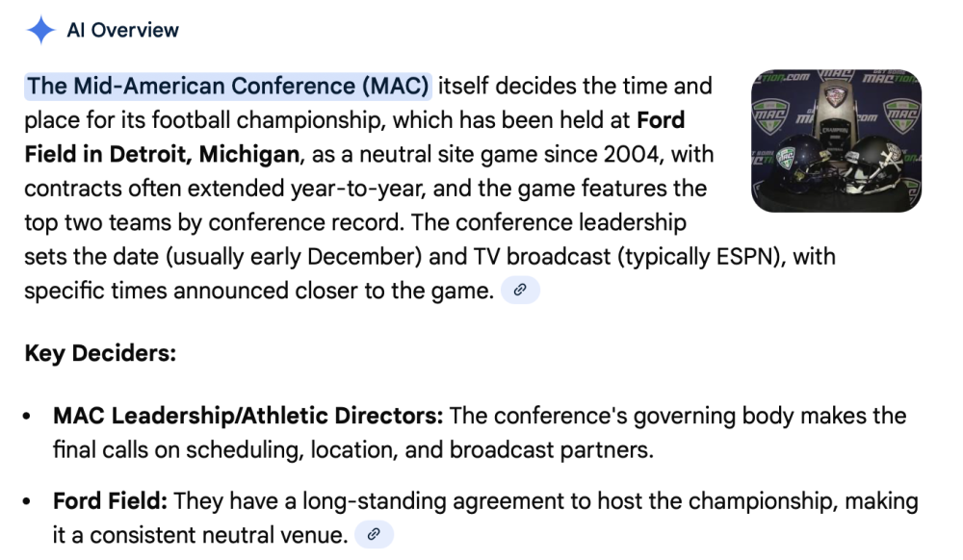This screenshot has height=560, width=963.
Task: Open the source link icon after "neutral venue"
Action: pos(374,534)
